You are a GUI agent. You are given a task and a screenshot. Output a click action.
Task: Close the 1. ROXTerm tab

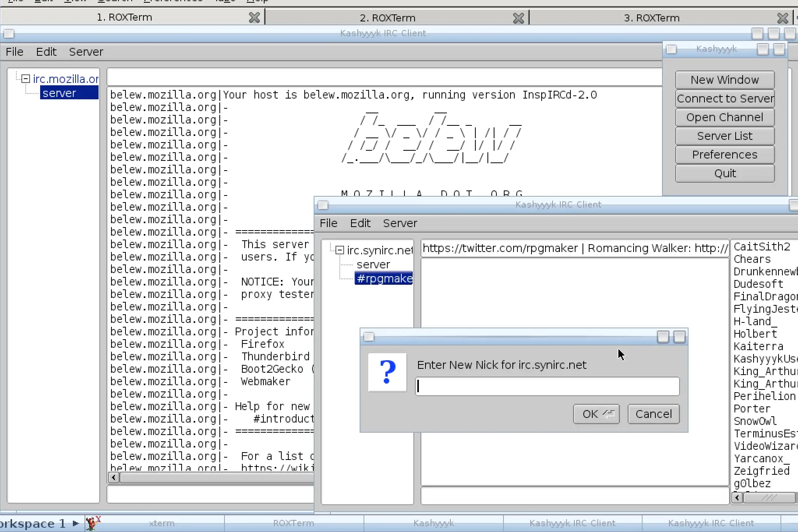point(254,18)
